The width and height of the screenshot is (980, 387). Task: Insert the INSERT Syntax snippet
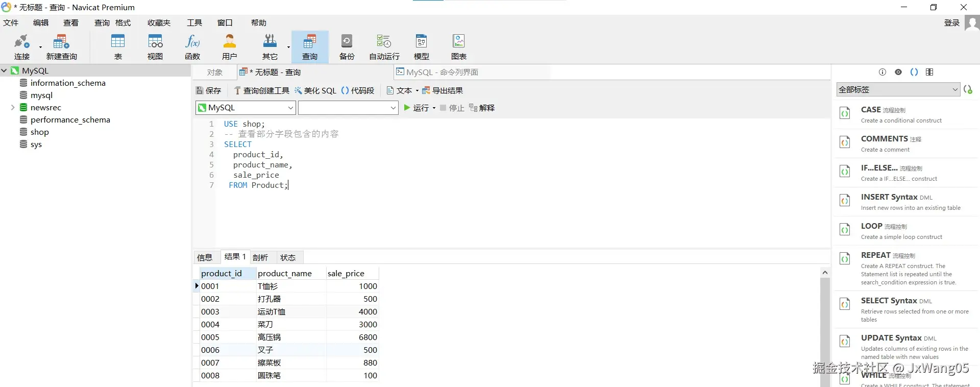pos(906,202)
